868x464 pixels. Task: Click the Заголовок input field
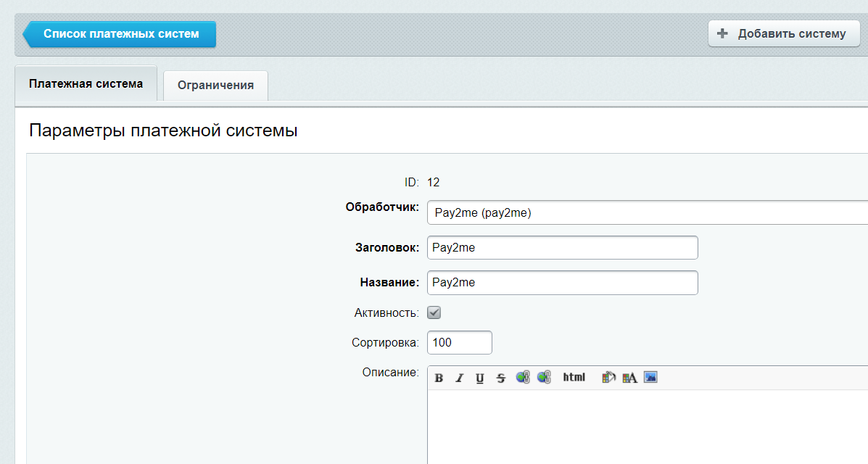(562, 247)
